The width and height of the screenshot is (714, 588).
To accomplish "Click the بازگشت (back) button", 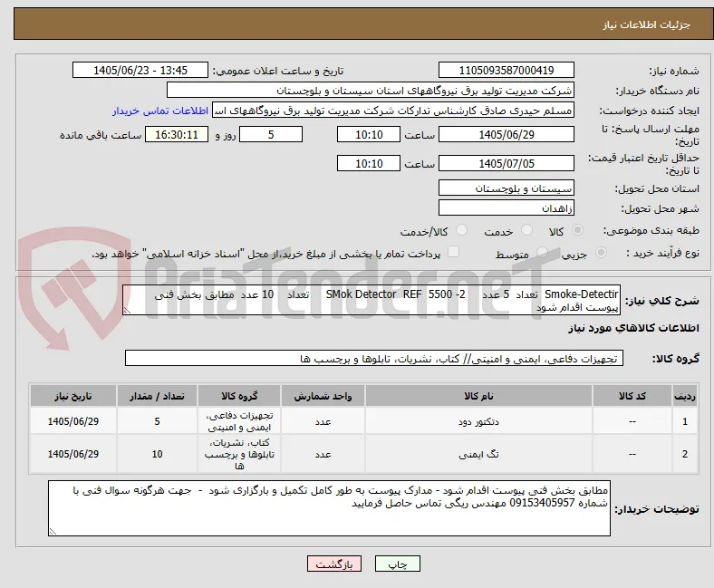I will coord(334,564).
